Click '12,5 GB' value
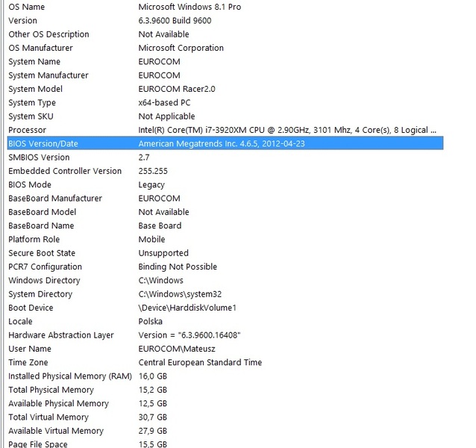The height and width of the screenshot is (448, 476). click(153, 403)
